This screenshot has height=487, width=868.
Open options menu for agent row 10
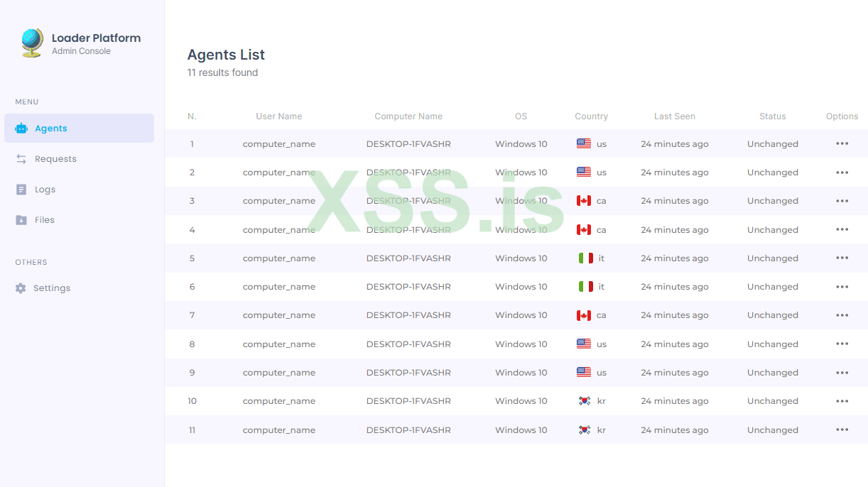click(x=842, y=401)
